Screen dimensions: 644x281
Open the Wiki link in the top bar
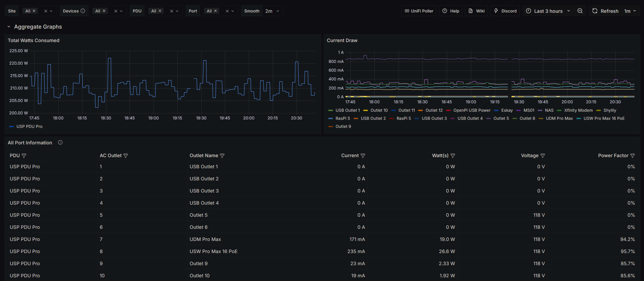[x=477, y=11]
